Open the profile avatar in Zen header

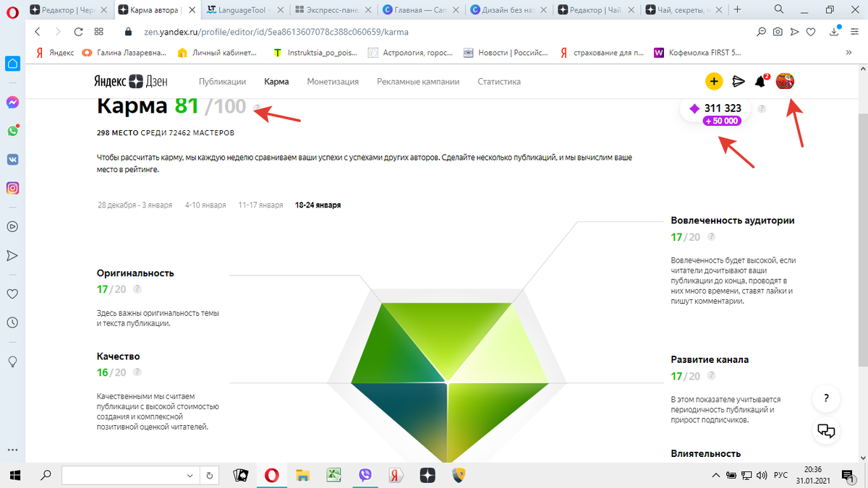tap(784, 82)
